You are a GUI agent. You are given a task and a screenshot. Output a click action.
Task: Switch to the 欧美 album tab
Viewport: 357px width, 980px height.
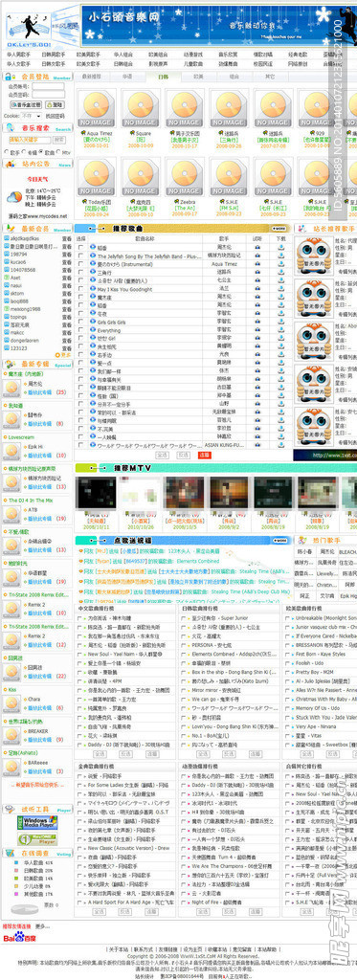tap(199, 77)
